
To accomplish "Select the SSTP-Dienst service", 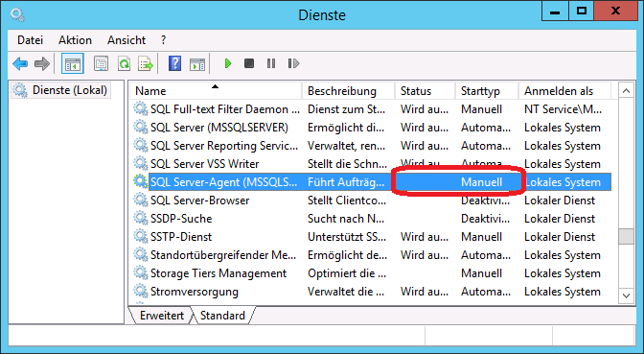I will [181, 236].
